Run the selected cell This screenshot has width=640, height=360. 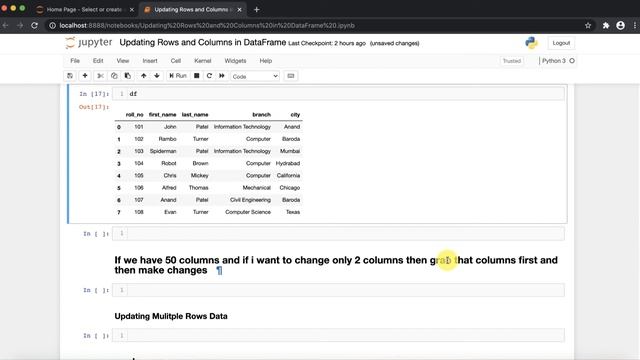pyautogui.click(x=178, y=76)
